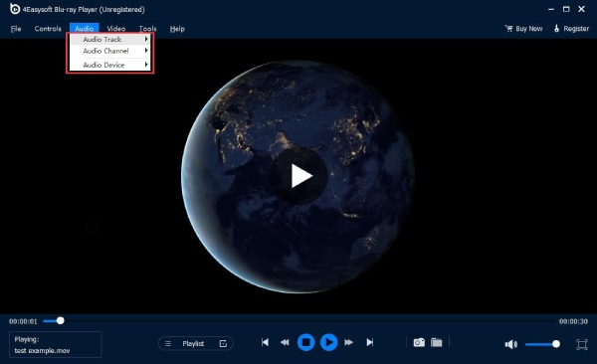
Task: Click the large play overlay on video
Action: [x=298, y=175]
